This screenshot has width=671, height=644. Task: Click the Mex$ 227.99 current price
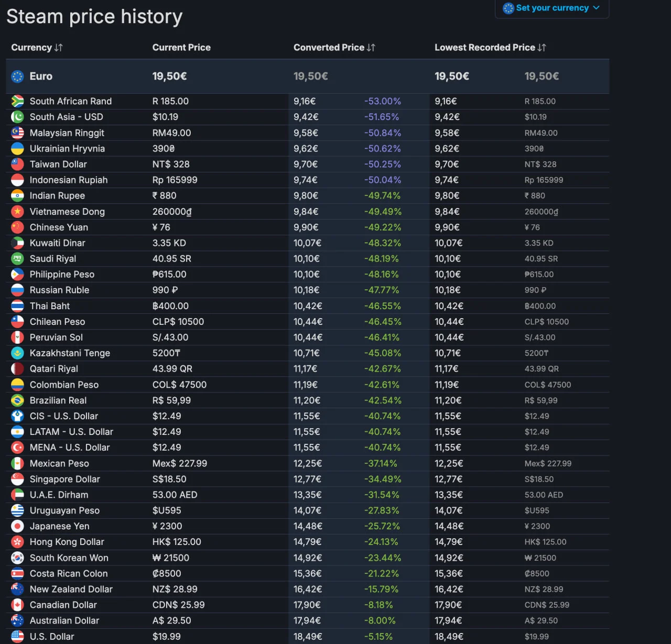click(x=179, y=464)
